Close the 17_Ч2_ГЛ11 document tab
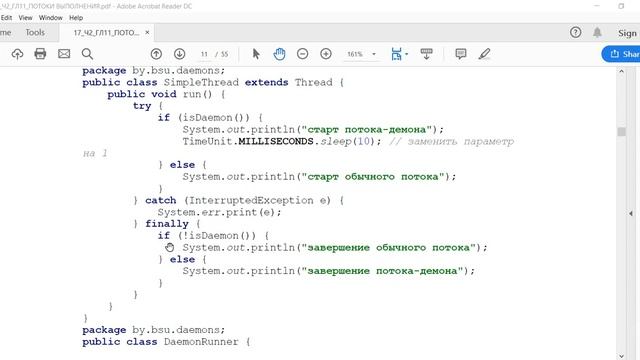Image resolution: width=640 pixels, height=360 pixels. (147, 32)
